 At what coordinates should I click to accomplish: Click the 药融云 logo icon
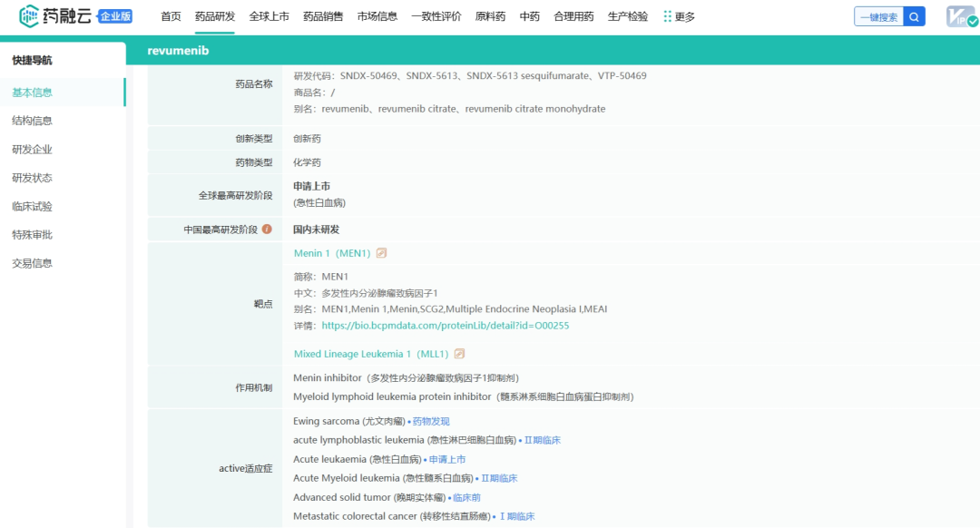29,16
